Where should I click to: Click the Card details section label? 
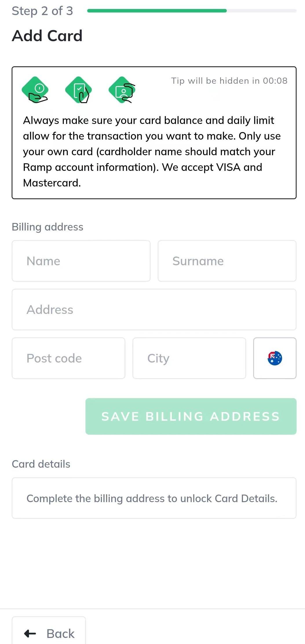(x=41, y=464)
